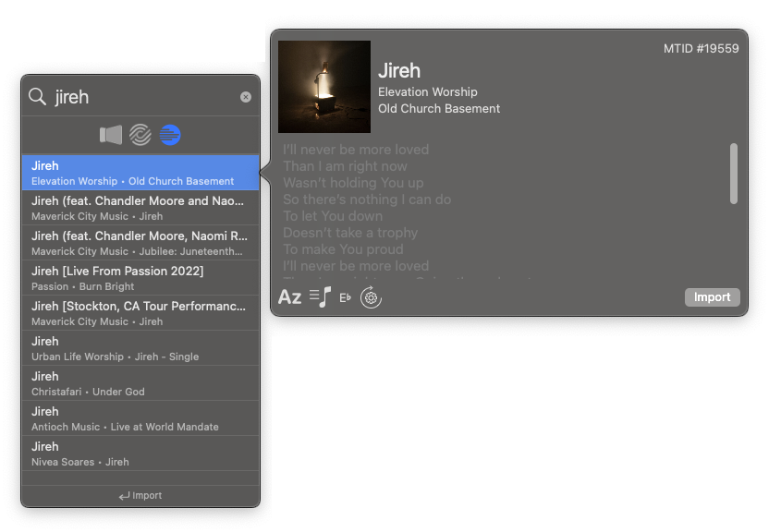
Task: Select Jireh by Antioch Music
Action: coord(140,418)
